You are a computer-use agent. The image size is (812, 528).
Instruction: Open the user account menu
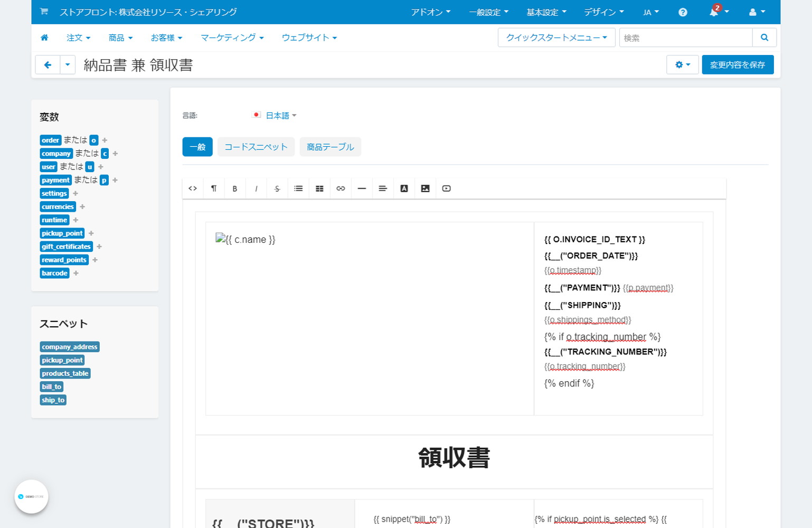pyautogui.click(x=757, y=12)
